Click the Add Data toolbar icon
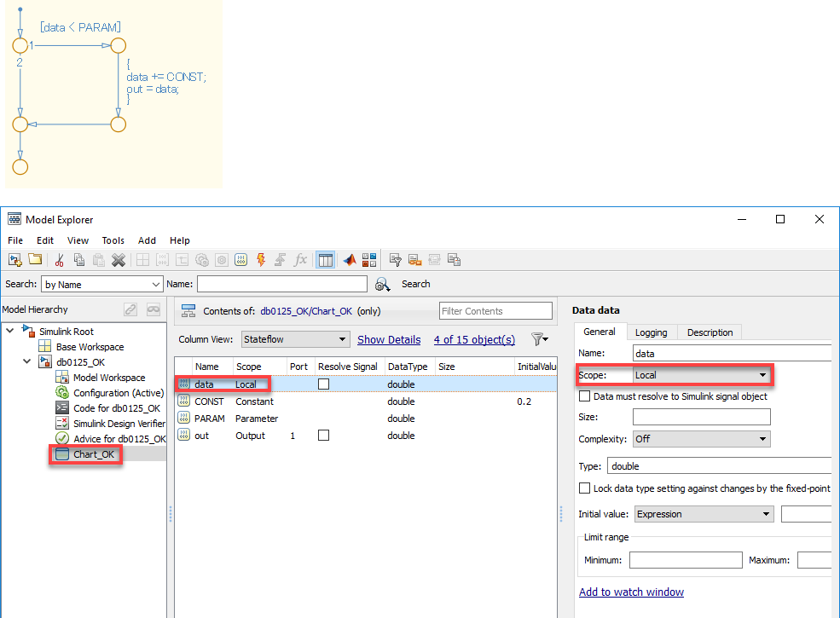The height and width of the screenshot is (618, 840). click(241, 260)
